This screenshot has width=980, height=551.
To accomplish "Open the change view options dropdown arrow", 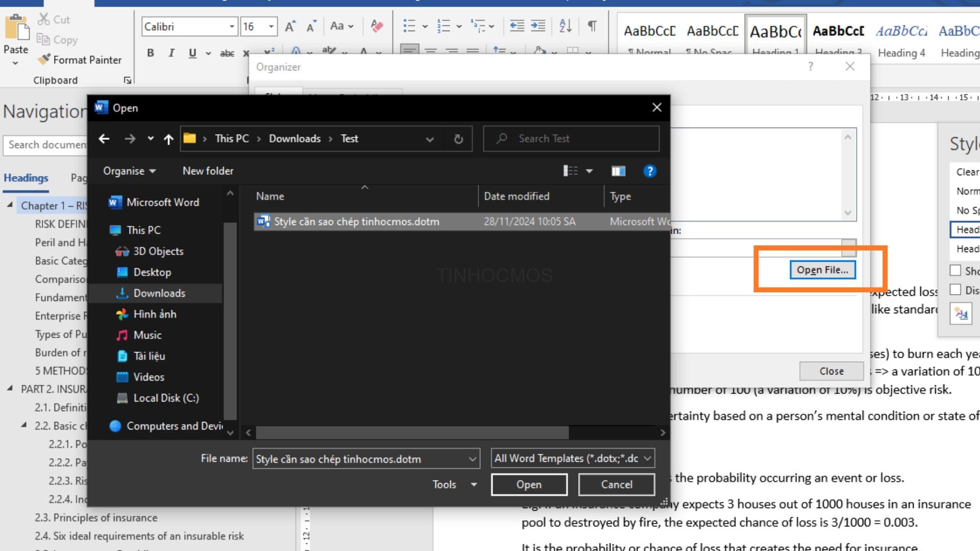I will (589, 171).
